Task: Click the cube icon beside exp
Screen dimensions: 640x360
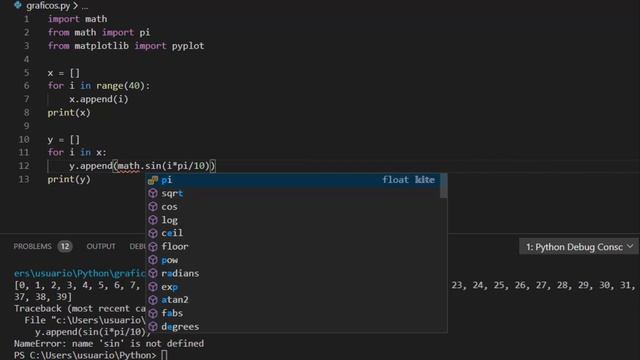Action: point(153,287)
